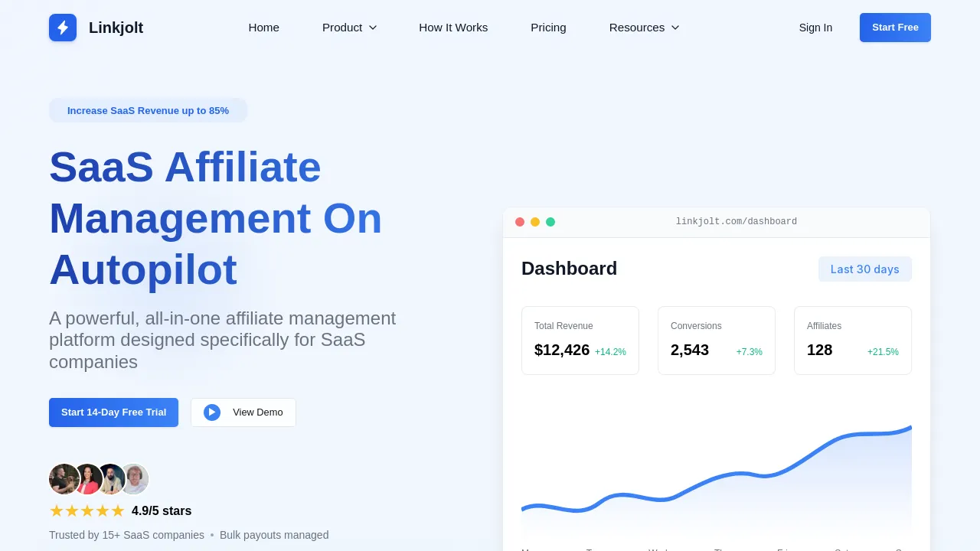
Task: Expand the Product dropdown chevron
Action: 373,28
